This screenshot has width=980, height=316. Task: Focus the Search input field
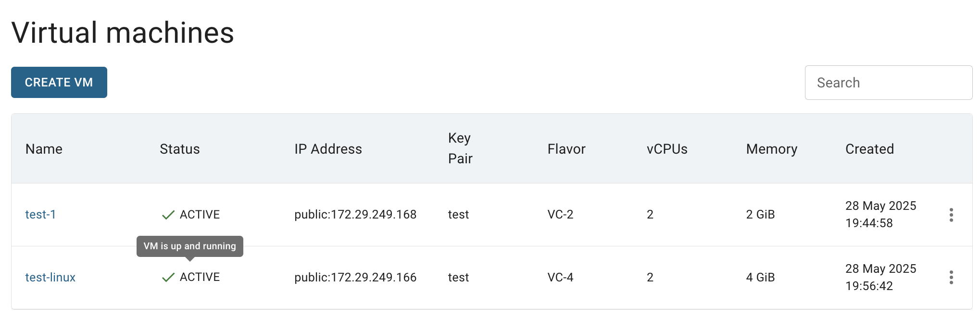pos(888,83)
